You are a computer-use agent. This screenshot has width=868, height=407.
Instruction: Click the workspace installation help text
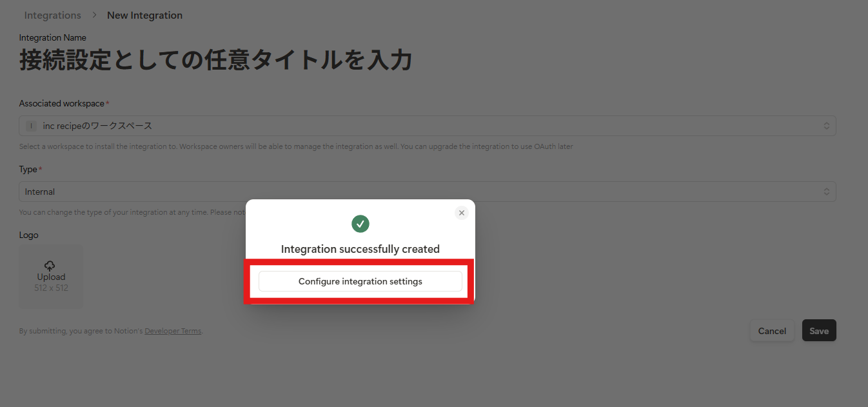coord(296,146)
